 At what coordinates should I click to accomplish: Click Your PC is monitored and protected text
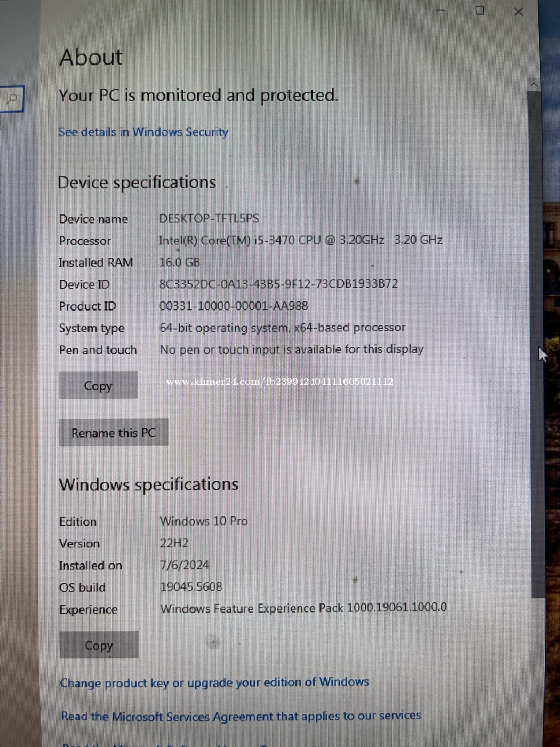click(198, 96)
